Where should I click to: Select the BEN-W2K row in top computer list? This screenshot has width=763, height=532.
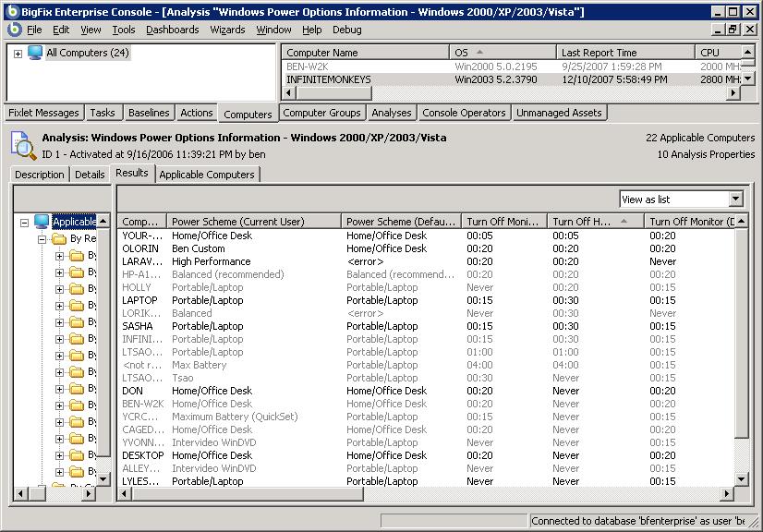[x=512, y=66]
